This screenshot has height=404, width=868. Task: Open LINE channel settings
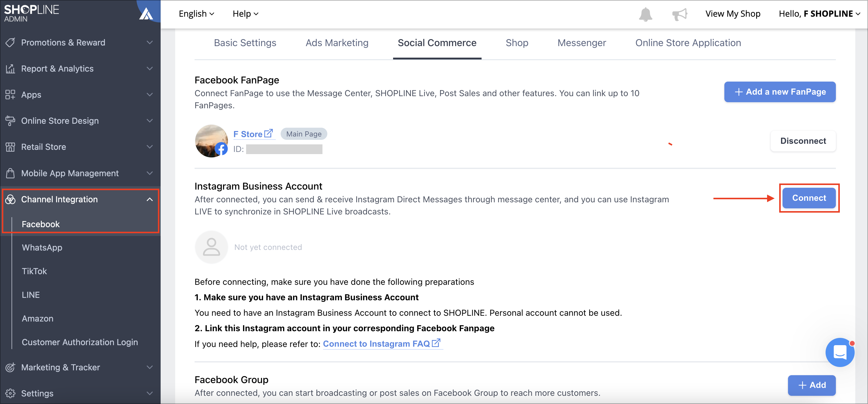coord(31,295)
